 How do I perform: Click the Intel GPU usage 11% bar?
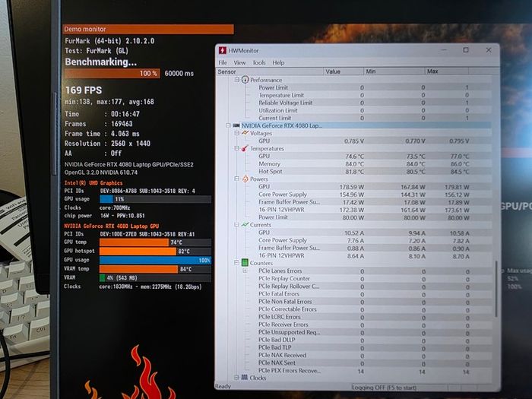tap(155, 199)
